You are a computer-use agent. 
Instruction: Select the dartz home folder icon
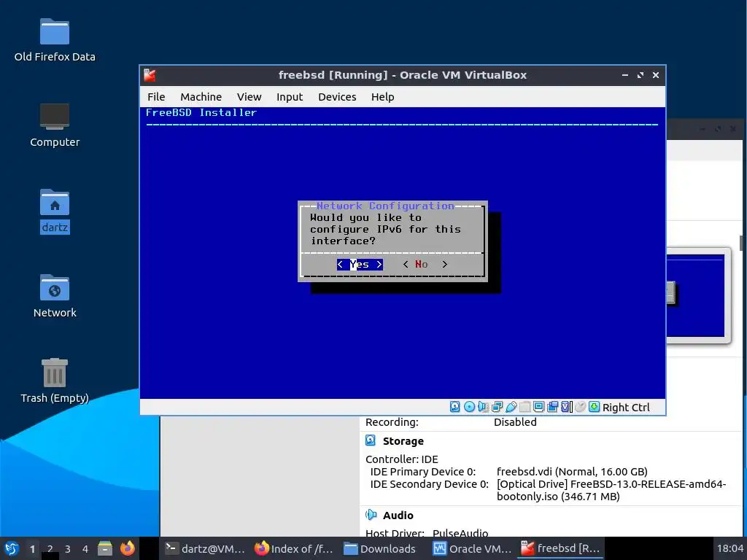click(55, 211)
